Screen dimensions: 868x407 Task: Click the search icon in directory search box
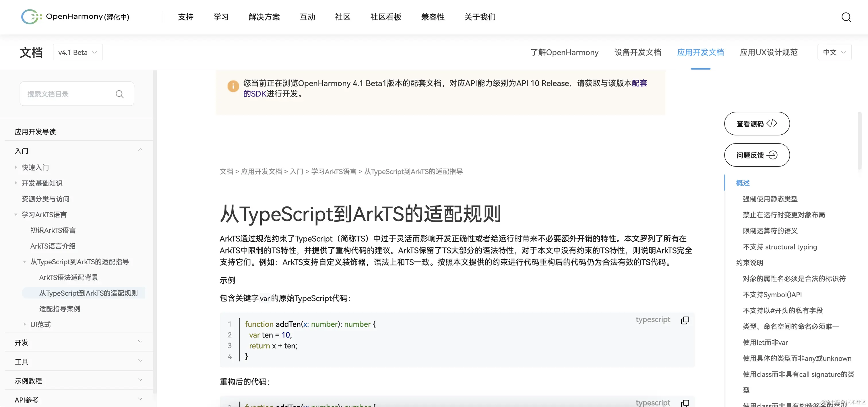pyautogui.click(x=120, y=94)
